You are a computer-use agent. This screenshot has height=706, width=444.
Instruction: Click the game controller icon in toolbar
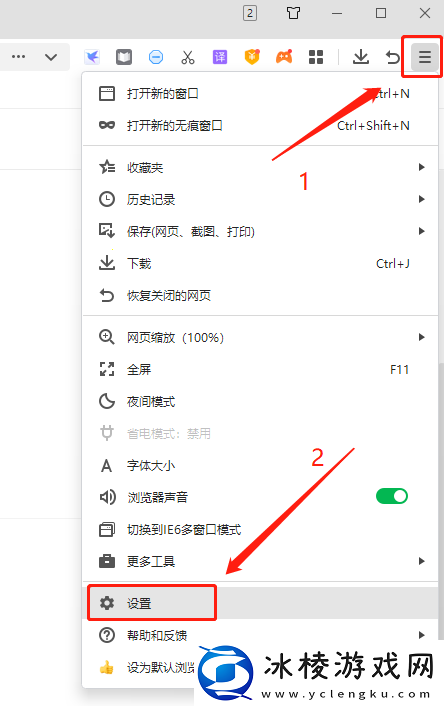pyautogui.click(x=284, y=57)
